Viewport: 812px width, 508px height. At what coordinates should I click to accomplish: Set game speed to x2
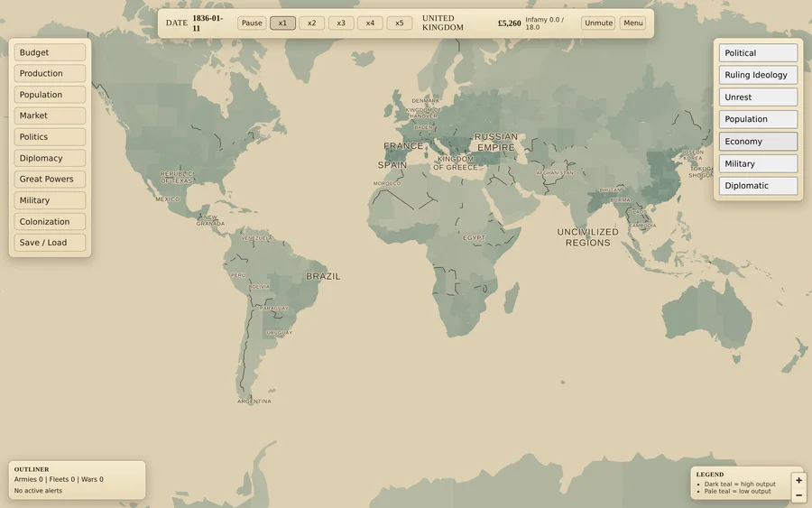tap(312, 23)
